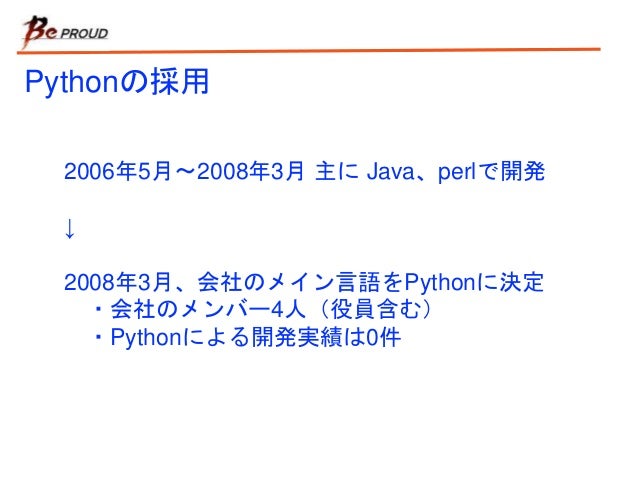Click the bullet dot before Pythonによる
The image size is (638, 479).
point(98,337)
